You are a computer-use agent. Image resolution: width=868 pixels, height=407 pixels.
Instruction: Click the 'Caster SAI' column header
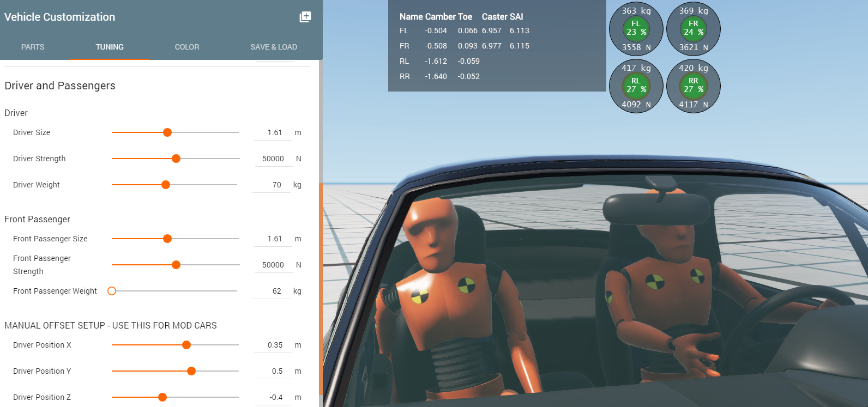coord(502,17)
